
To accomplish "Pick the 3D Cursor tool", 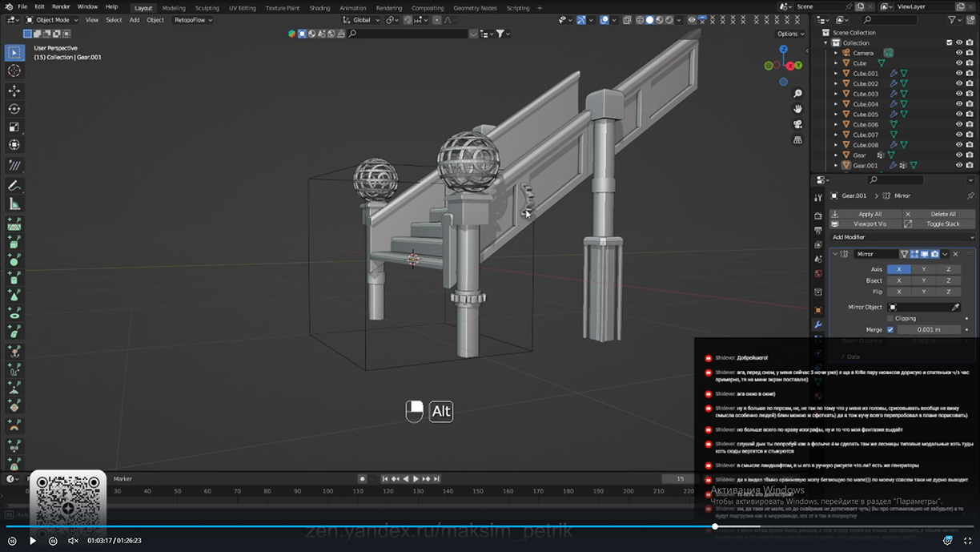I will tap(14, 71).
